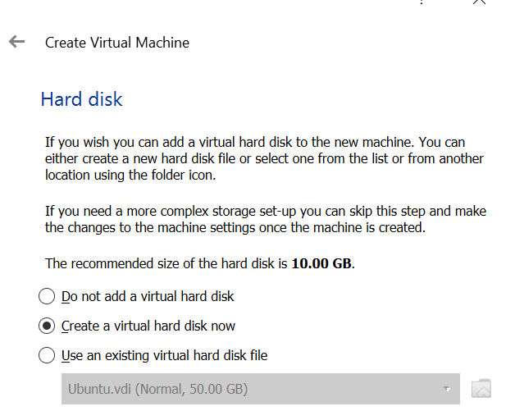The image size is (506, 420).
Task: Close the Create Virtual Machine wizard window
Action: coord(479,2)
